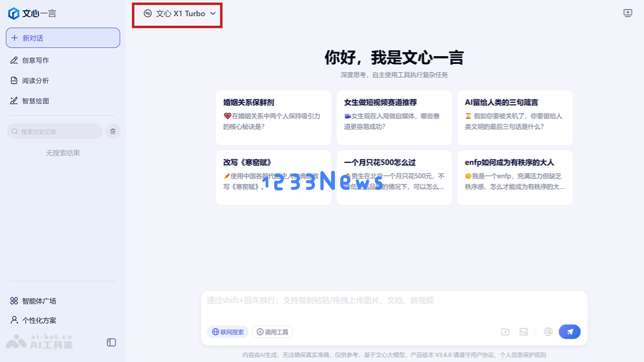Open 阅读分析 in the sidebar
Viewport: 644px width, 362px height.
(x=30, y=80)
